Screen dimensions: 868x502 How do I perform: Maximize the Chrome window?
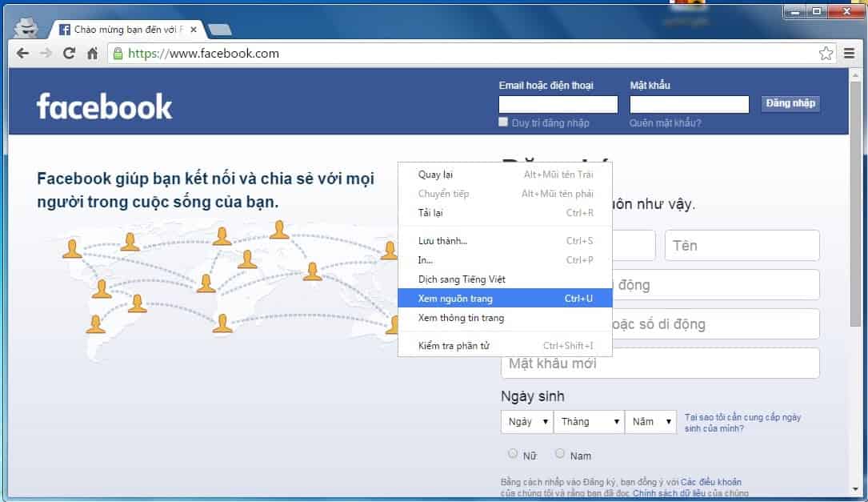[816, 12]
